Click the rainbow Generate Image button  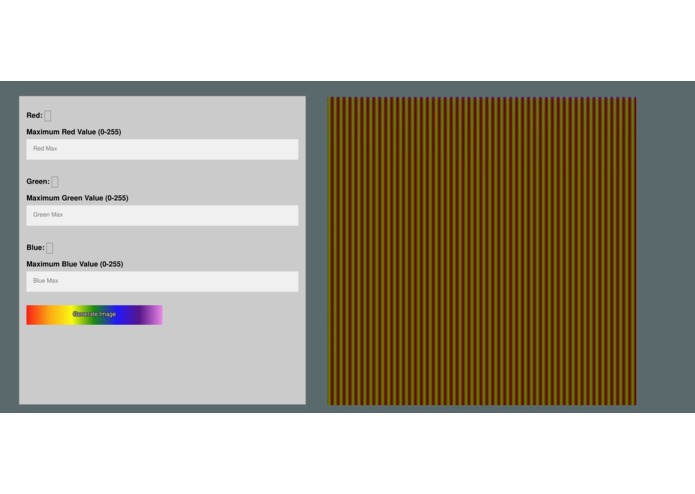[x=94, y=315]
